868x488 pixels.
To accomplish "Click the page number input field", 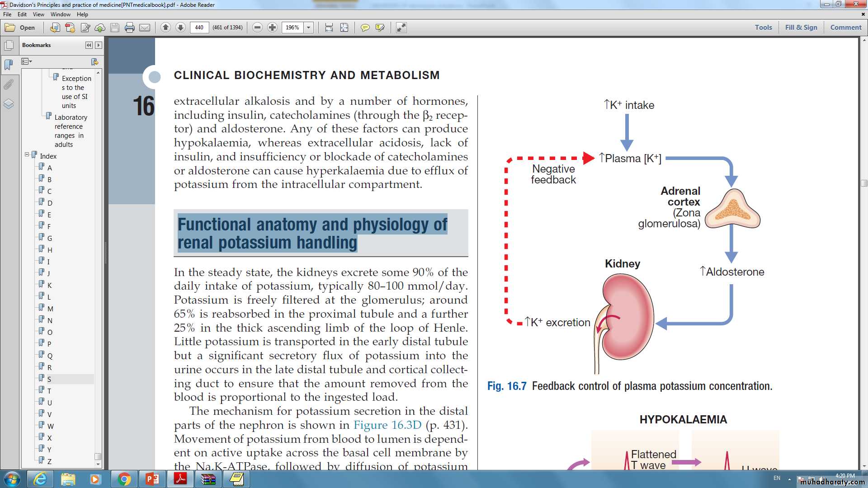I will (x=199, y=28).
